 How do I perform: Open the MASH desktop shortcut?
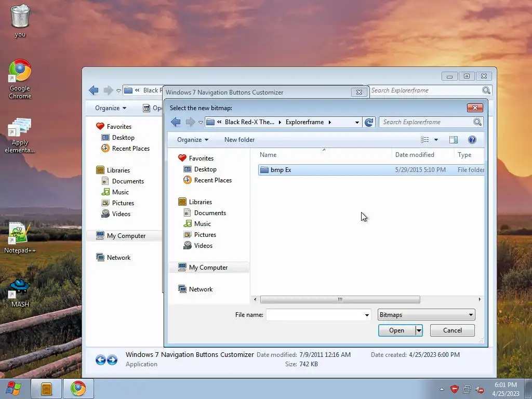[20, 292]
